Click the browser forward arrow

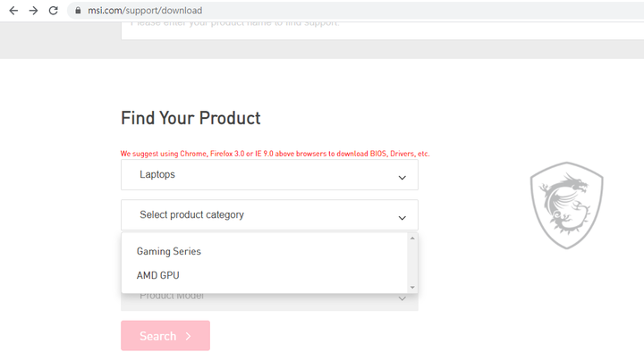(33, 11)
